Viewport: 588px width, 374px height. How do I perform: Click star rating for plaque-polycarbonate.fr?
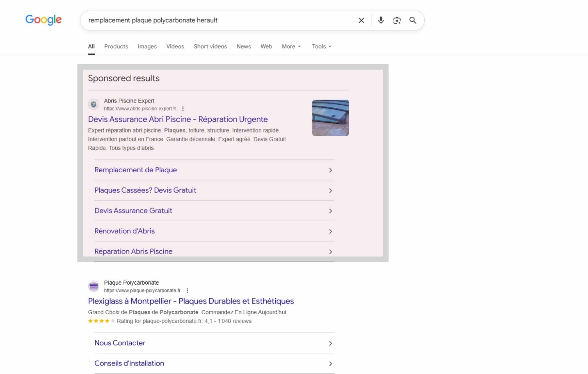pyautogui.click(x=102, y=321)
